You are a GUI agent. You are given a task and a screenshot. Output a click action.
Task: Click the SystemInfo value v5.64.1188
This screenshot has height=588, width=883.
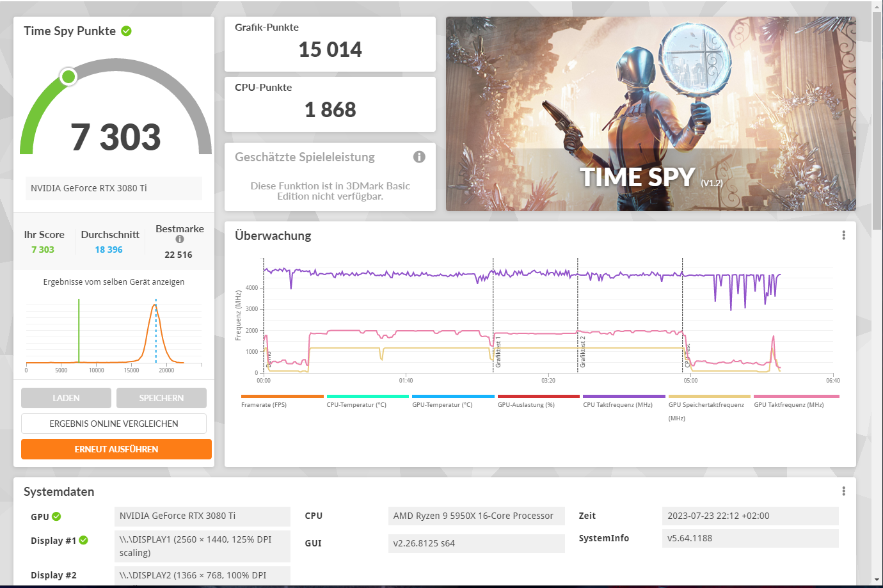pos(751,538)
